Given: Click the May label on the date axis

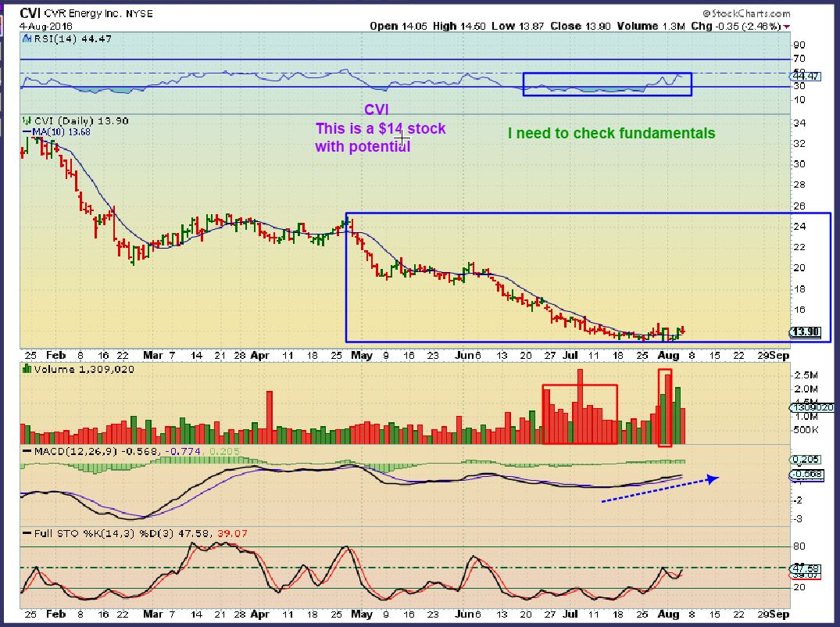Looking at the screenshot, I should pyautogui.click(x=362, y=355).
